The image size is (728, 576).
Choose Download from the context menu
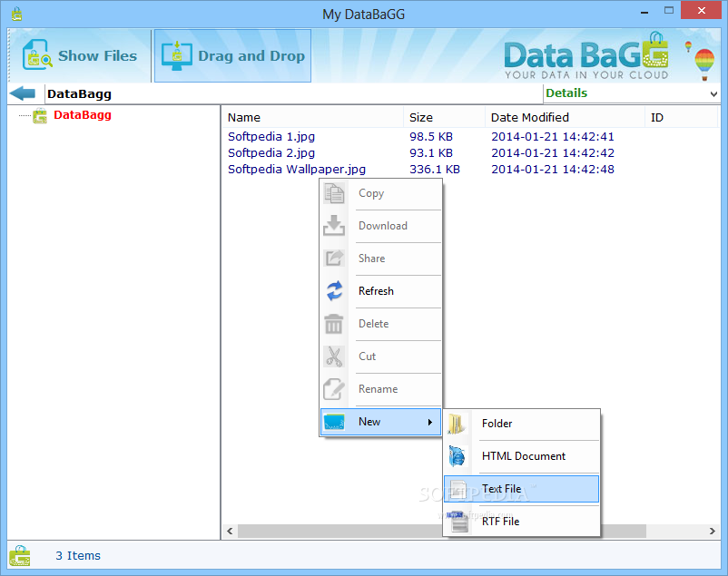(x=380, y=226)
